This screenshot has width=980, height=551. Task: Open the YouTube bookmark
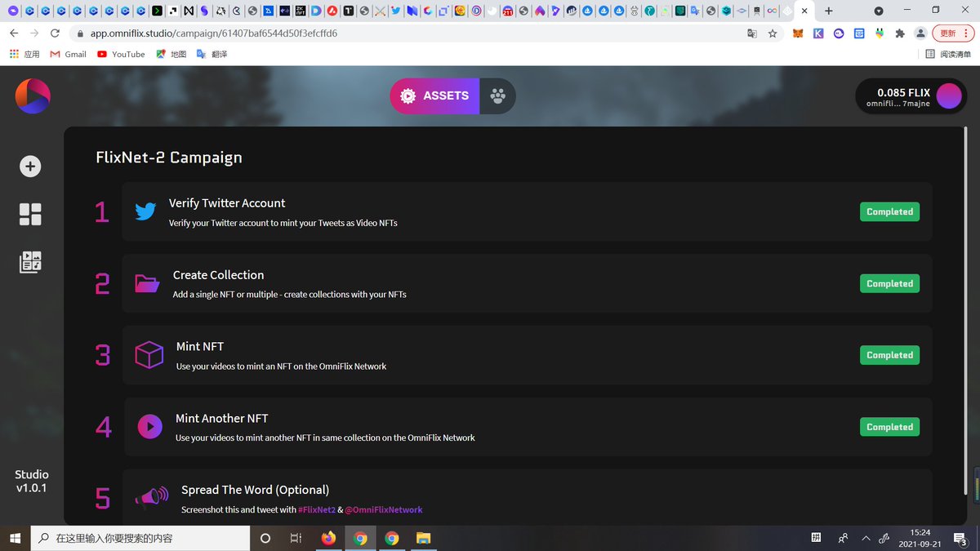(x=121, y=54)
